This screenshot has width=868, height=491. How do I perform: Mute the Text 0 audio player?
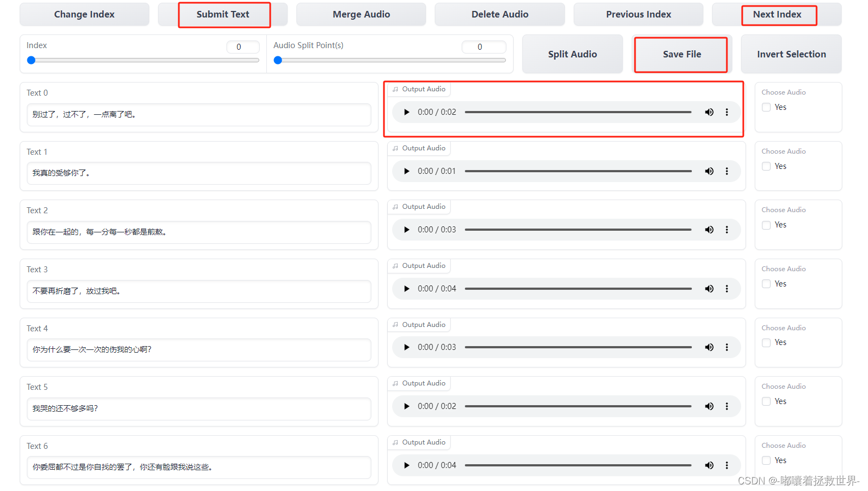[x=709, y=112]
